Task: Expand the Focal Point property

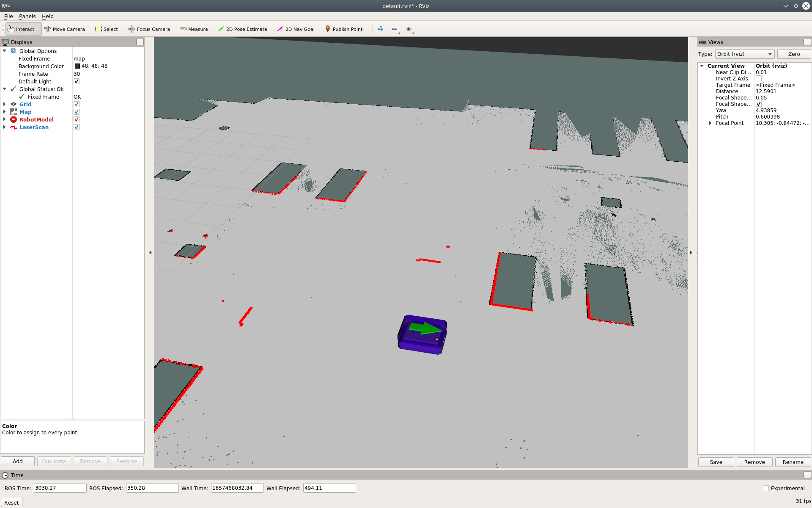Action: pyautogui.click(x=710, y=123)
